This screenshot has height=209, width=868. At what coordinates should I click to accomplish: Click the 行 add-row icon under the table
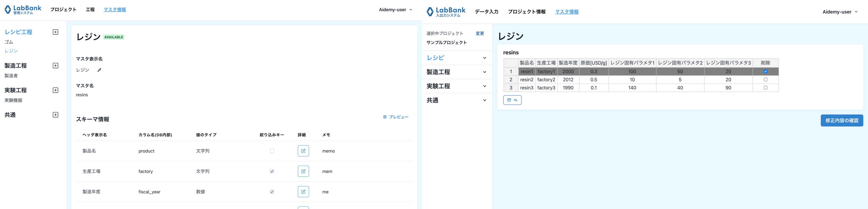[x=512, y=100]
